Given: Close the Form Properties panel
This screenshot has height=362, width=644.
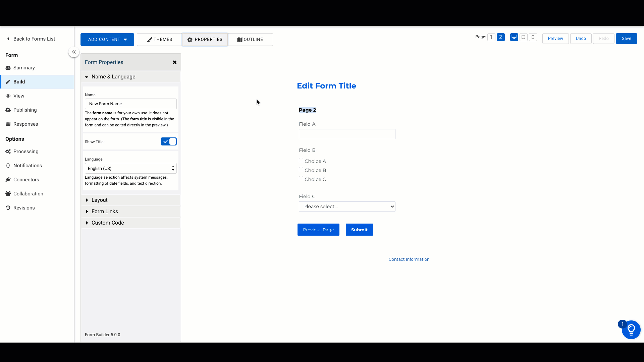Looking at the screenshot, I should pyautogui.click(x=174, y=62).
